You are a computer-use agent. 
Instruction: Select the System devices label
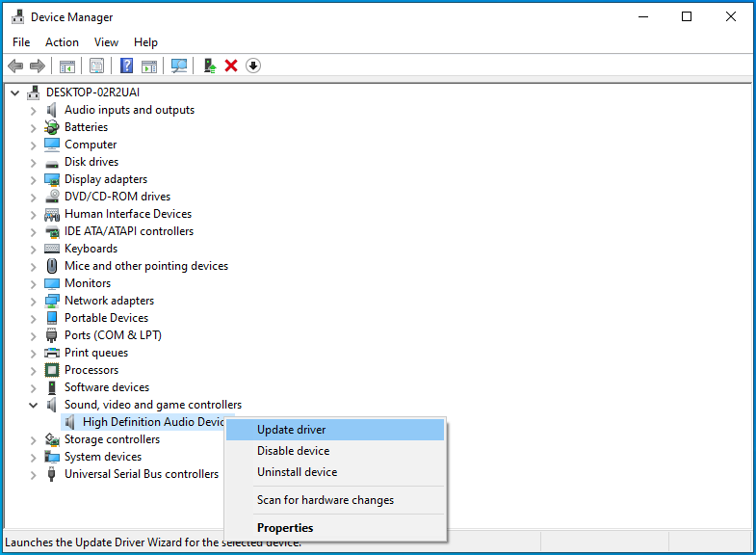103,457
